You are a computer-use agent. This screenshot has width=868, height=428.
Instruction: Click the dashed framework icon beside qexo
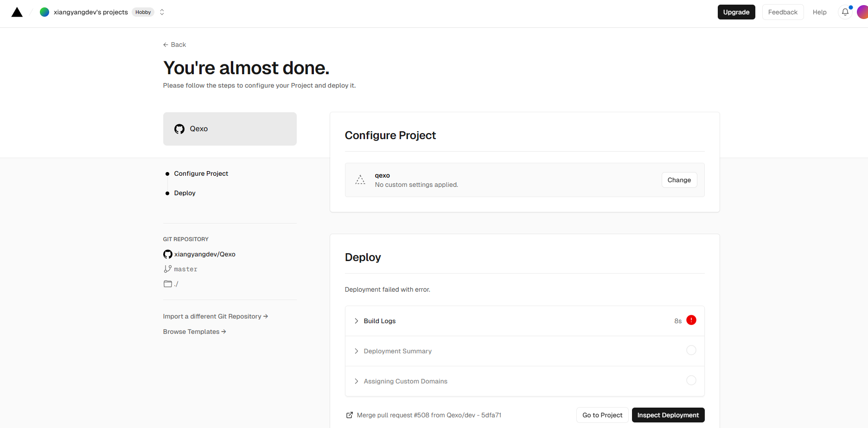(x=360, y=180)
